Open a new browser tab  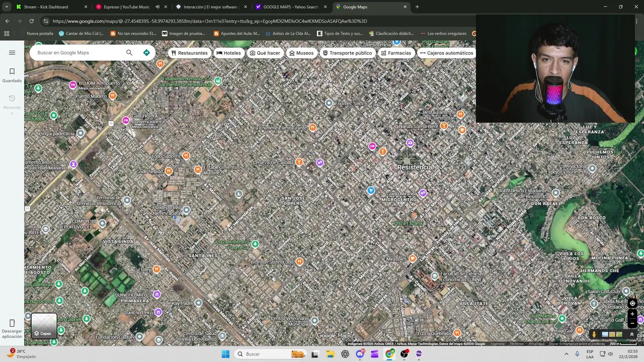[417, 7]
